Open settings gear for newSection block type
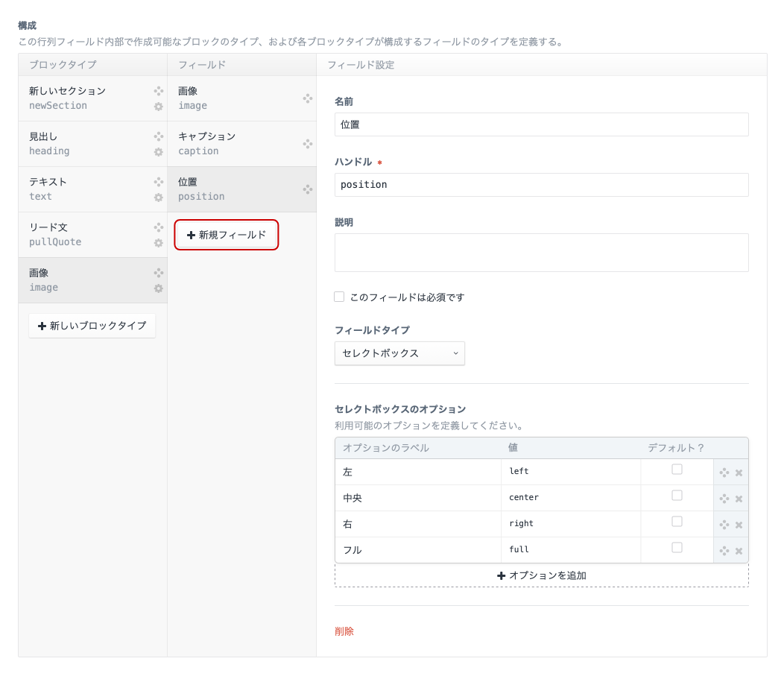This screenshot has width=784, height=676. coord(158,107)
